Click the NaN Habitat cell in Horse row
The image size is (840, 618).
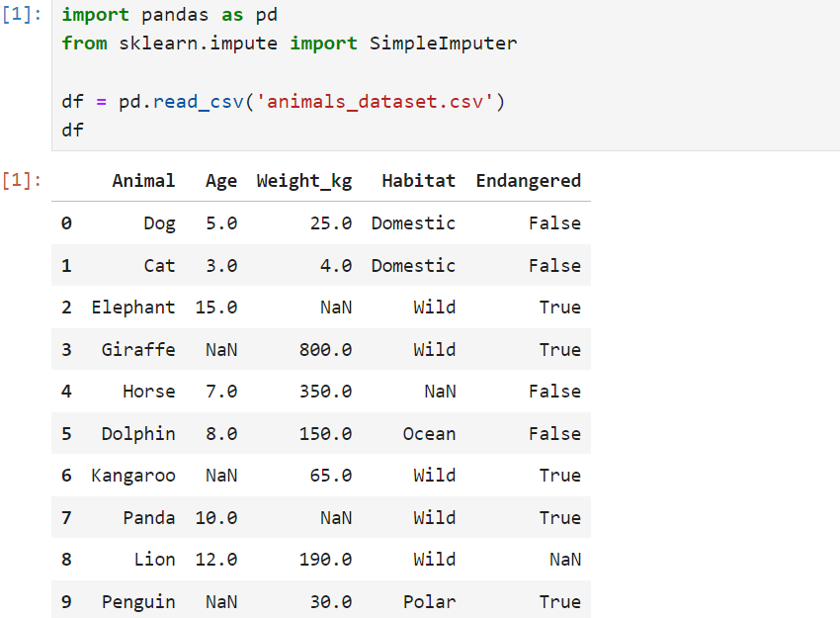coord(440,392)
